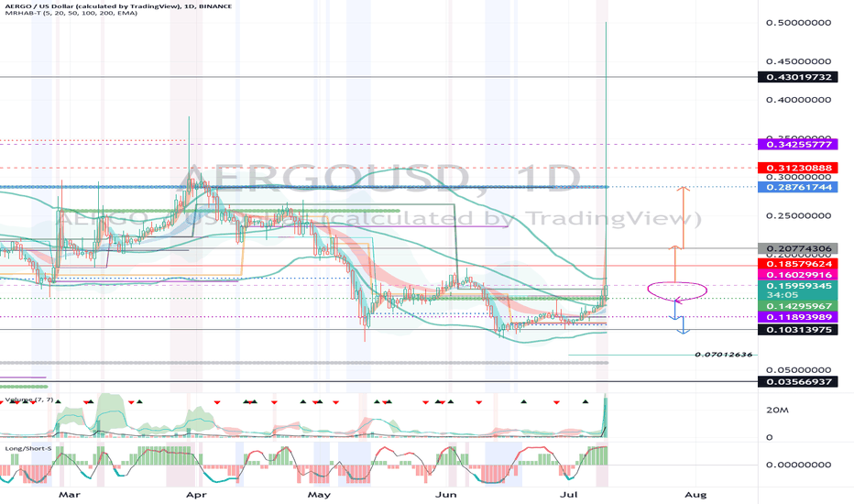854x504 pixels.
Task: Click the 0.25000000 price axis tick
Action: 798,215
